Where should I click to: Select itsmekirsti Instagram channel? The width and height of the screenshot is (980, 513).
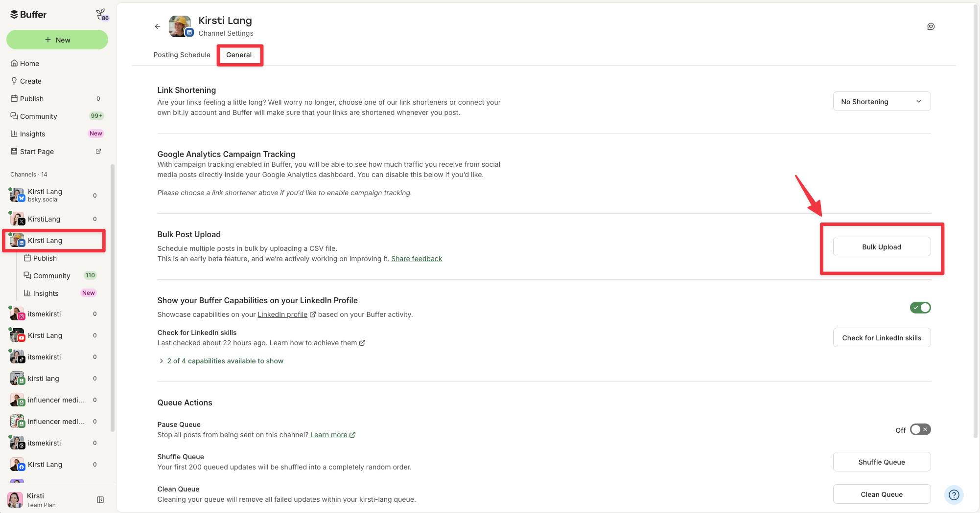pos(54,314)
